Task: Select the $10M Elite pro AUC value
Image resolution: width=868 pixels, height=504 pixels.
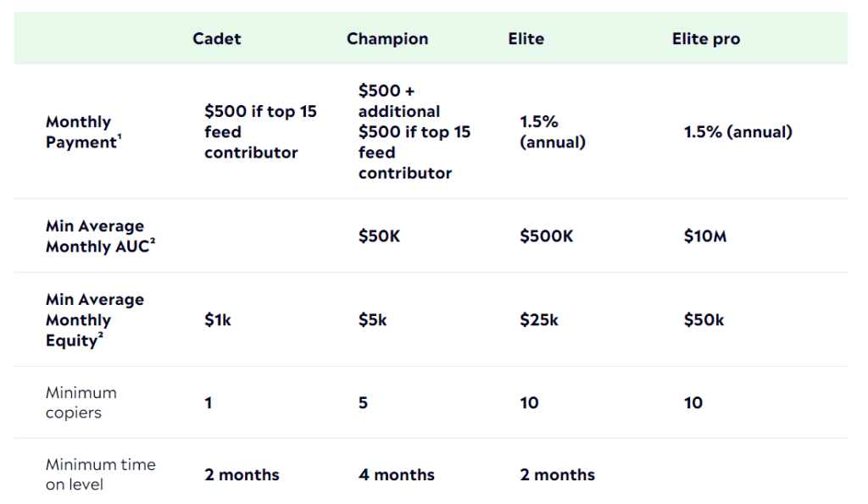Action: tap(705, 236)
